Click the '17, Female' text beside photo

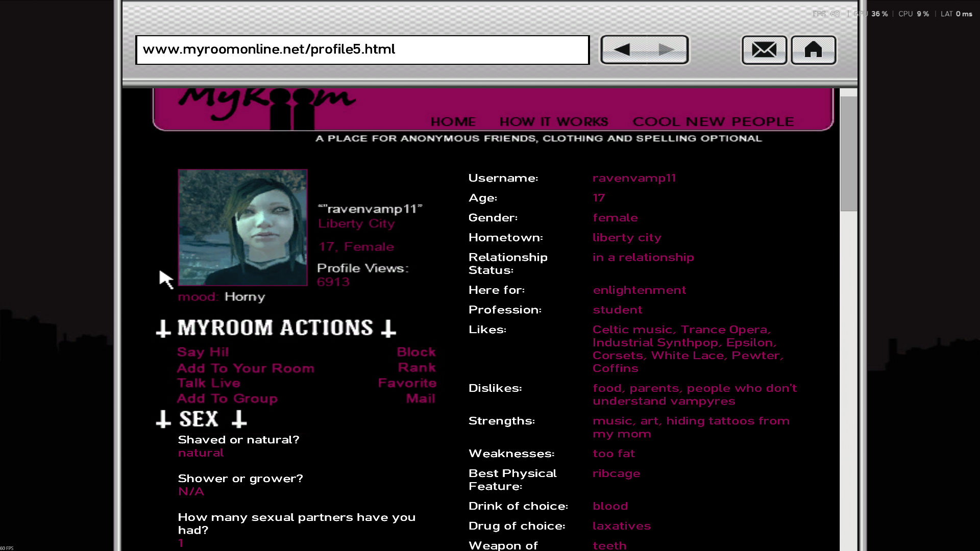[356, 247]
